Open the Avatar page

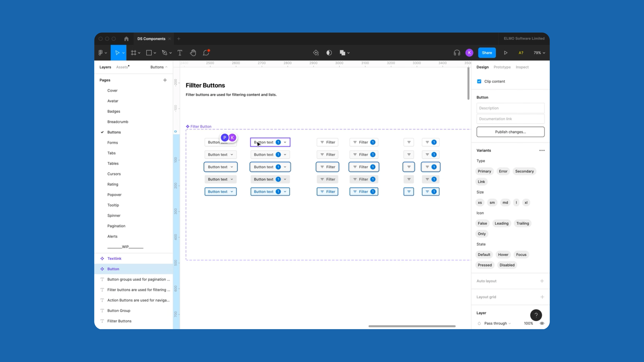(x=113, y=101)
